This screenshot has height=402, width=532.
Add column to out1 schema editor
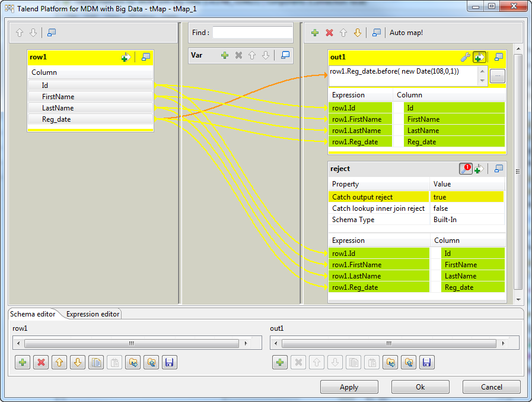pyautogui.click(x=280, y=362)
